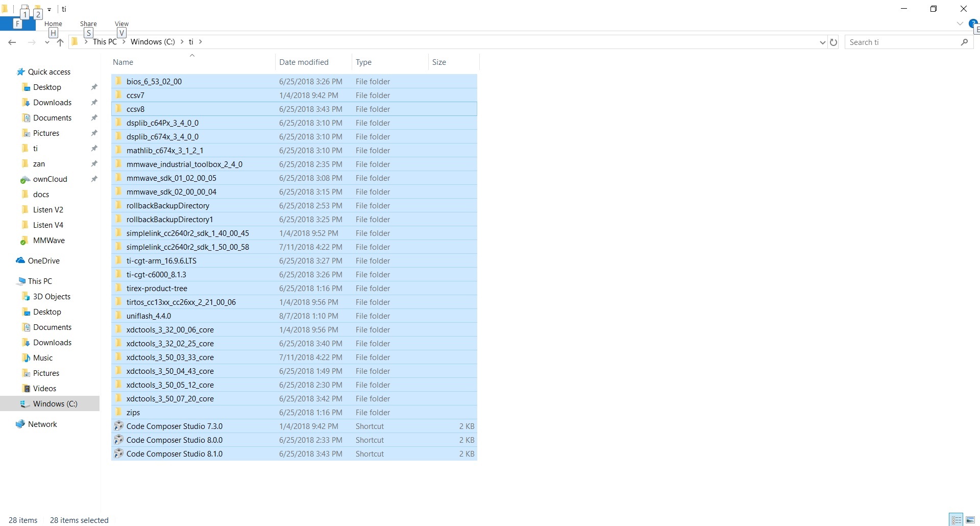Viewport: 980px width, 526px height.
Task: Click the This PC computer icon
Action: tap(21, 281)
